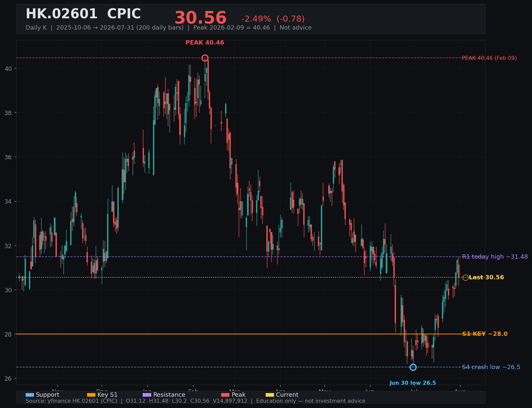Image resolution: width=532 pixels, height=408 pixels.
Task: Click the date range "2025-10-06 → 2026-07-31 (200 daily bars)"
Action: (120, 28)
